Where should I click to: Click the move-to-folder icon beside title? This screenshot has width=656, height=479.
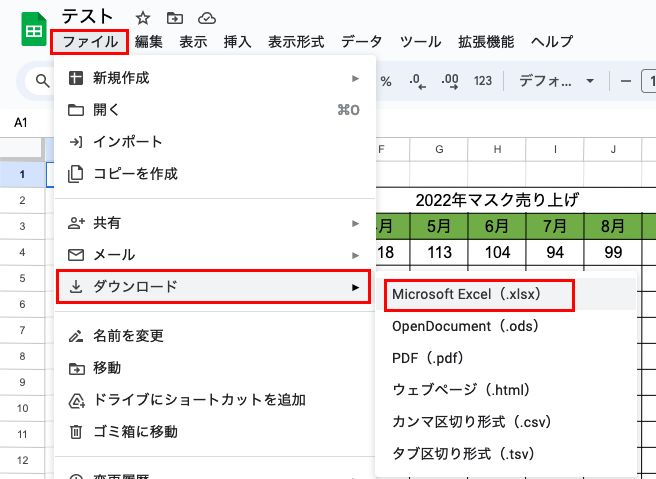[x=175, y=18]
